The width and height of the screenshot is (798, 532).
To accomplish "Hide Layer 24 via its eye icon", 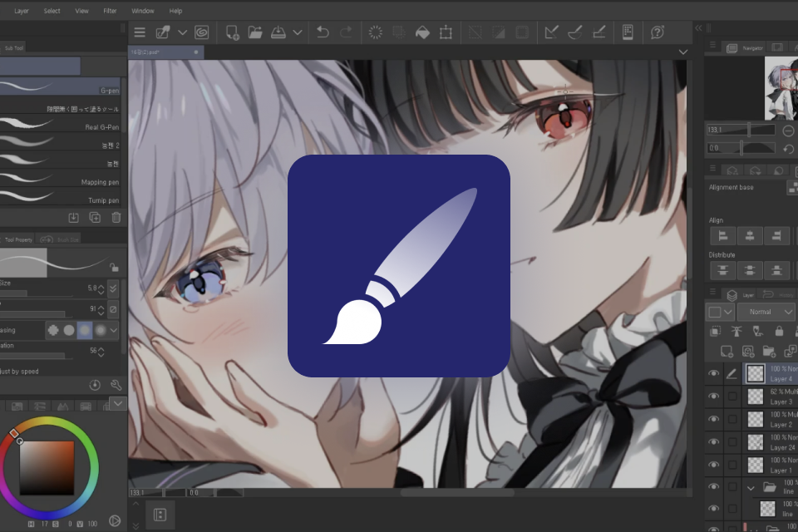I will tap(713, 442).
